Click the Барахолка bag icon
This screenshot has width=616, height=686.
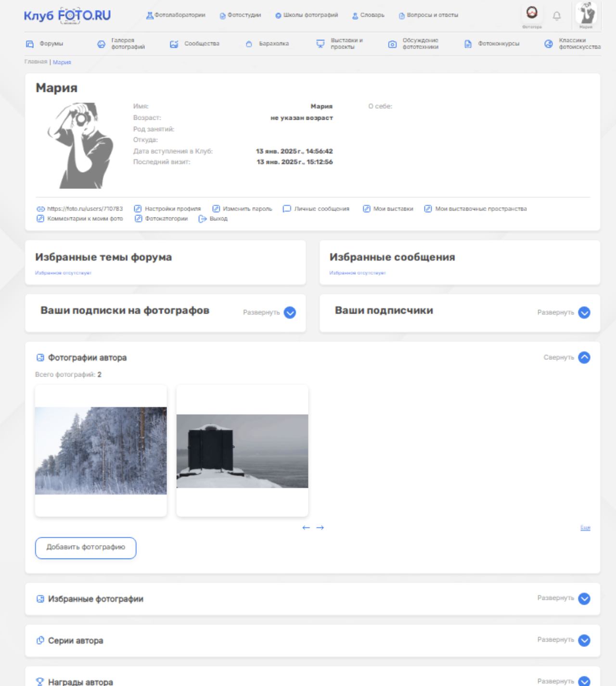(249, 44)
